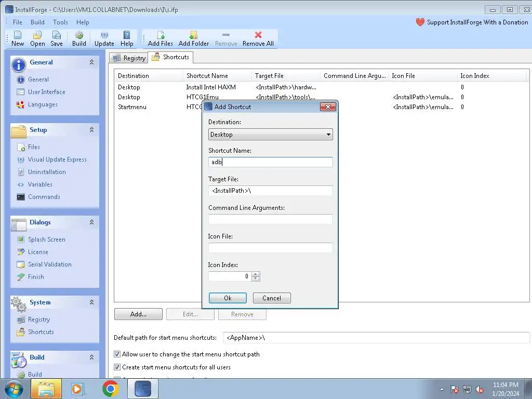Click the Remove All toolbar icon
Viewport: 532px width, 399px height.
[258, 38]
